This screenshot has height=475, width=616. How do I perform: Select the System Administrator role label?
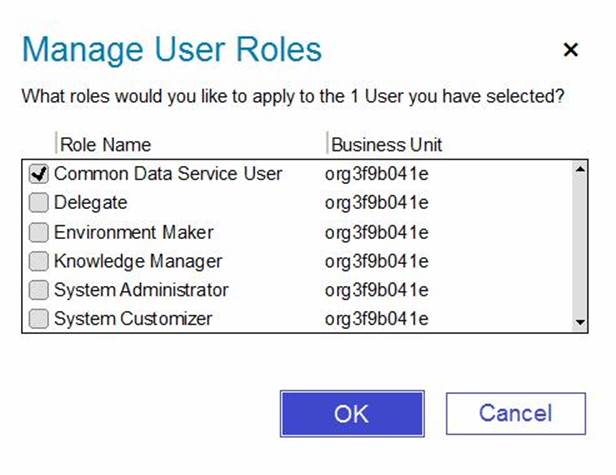(141, 291)
